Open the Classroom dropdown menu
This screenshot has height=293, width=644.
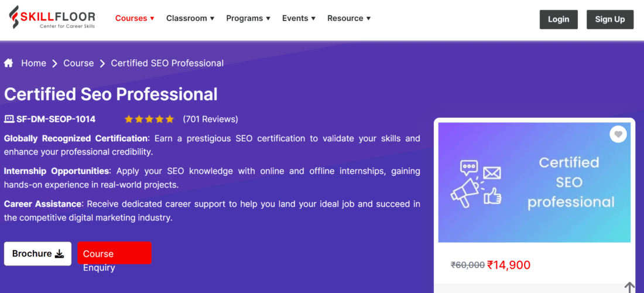click(190, 18)
